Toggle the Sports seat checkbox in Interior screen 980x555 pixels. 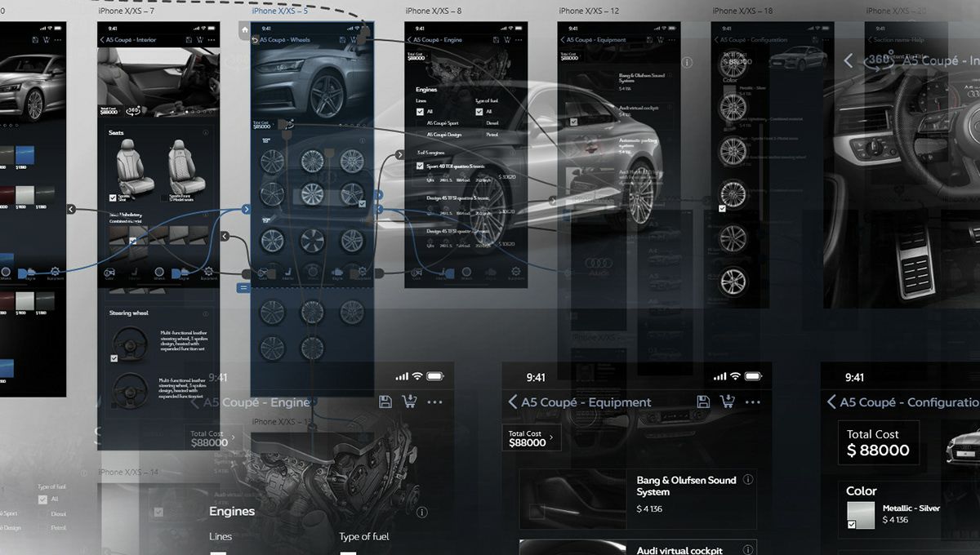coord(114,197)
